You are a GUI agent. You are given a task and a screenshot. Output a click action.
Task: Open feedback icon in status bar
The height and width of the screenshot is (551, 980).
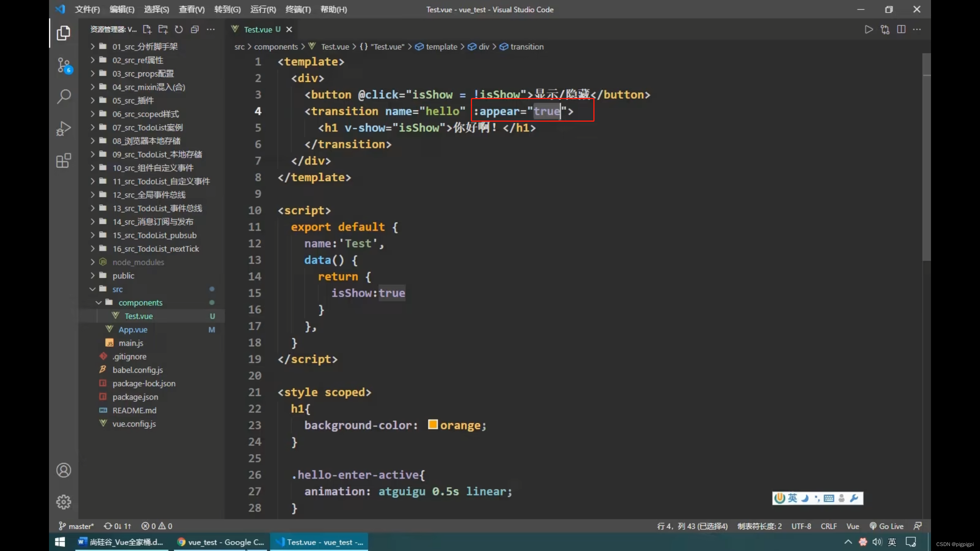click(918, 526)
